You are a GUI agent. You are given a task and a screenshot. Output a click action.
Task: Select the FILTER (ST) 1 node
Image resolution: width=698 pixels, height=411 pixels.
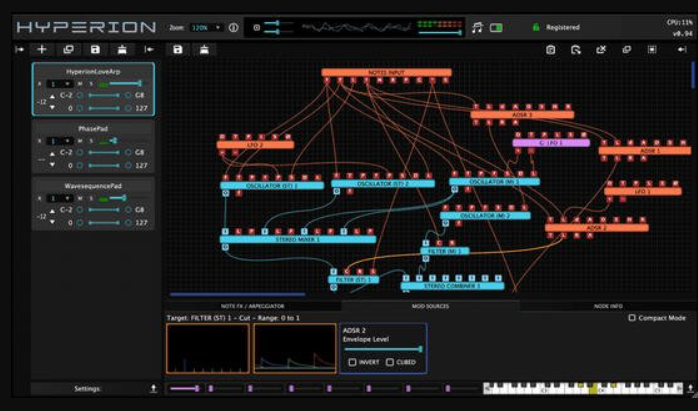353,280
